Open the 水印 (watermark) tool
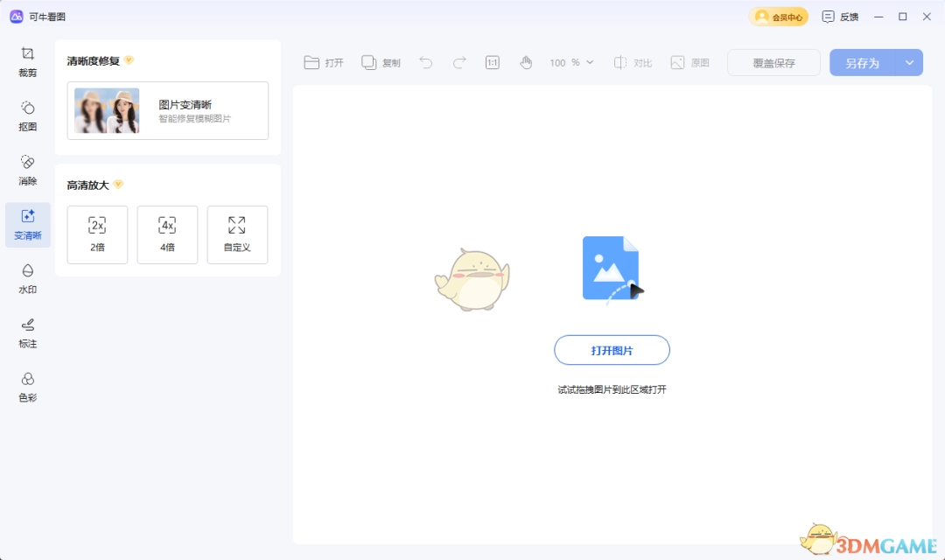This screenshot has height=560, width=945. point(27,279)
